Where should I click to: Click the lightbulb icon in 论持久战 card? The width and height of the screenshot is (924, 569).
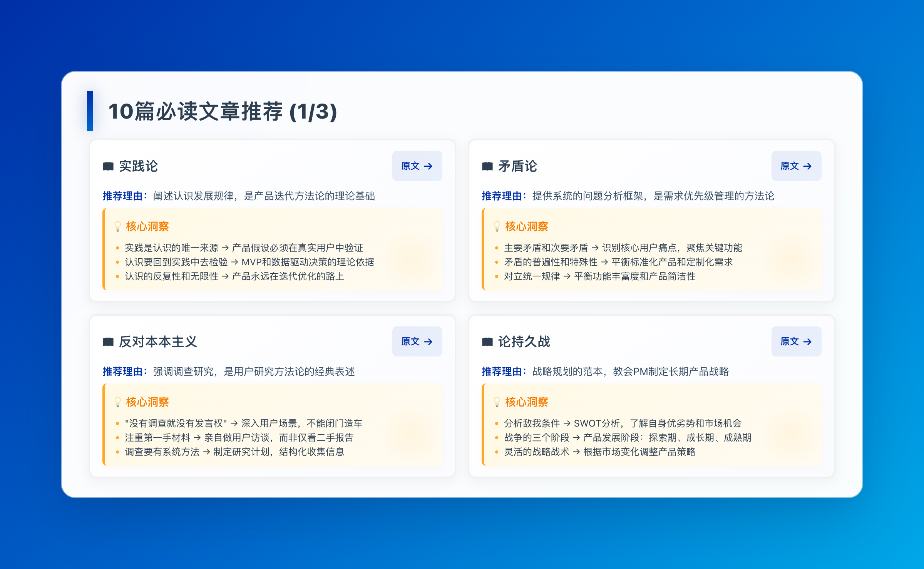click(x=497, y=402)
